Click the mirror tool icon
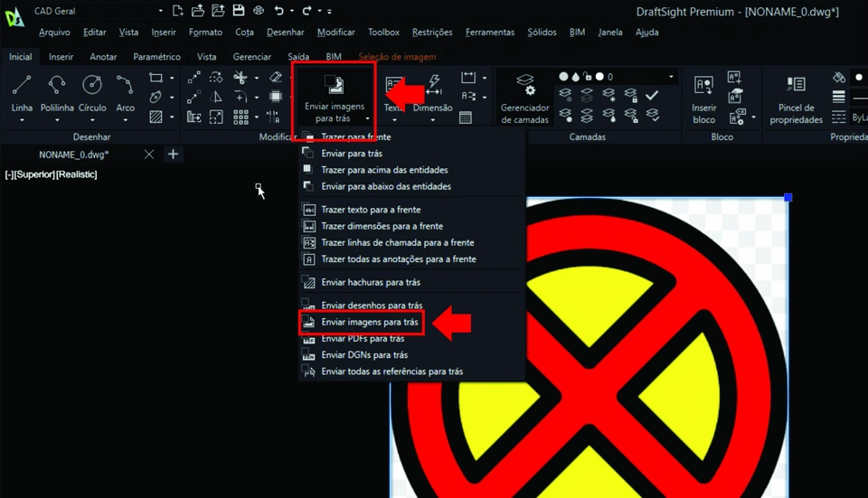 [216, 98]
